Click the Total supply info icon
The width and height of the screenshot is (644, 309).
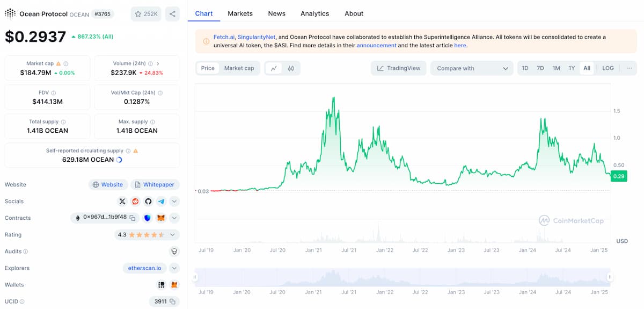[63, 122]
